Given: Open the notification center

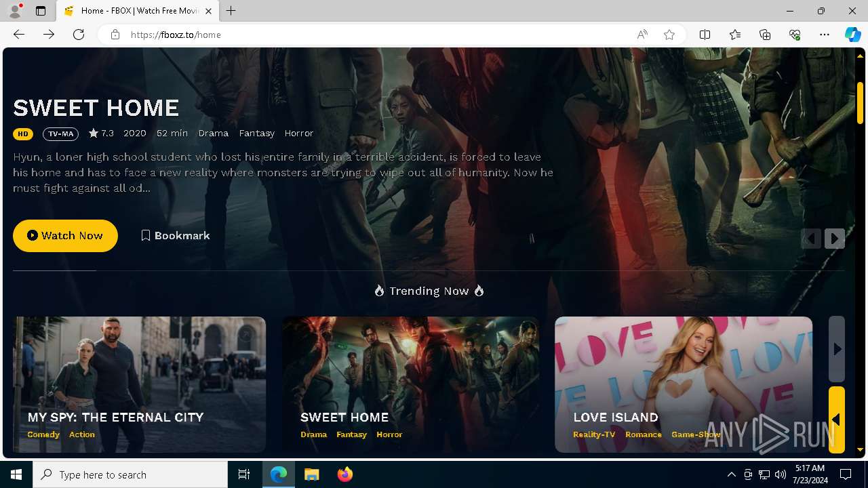Looking at the screenshot, I should pos(846,474).
